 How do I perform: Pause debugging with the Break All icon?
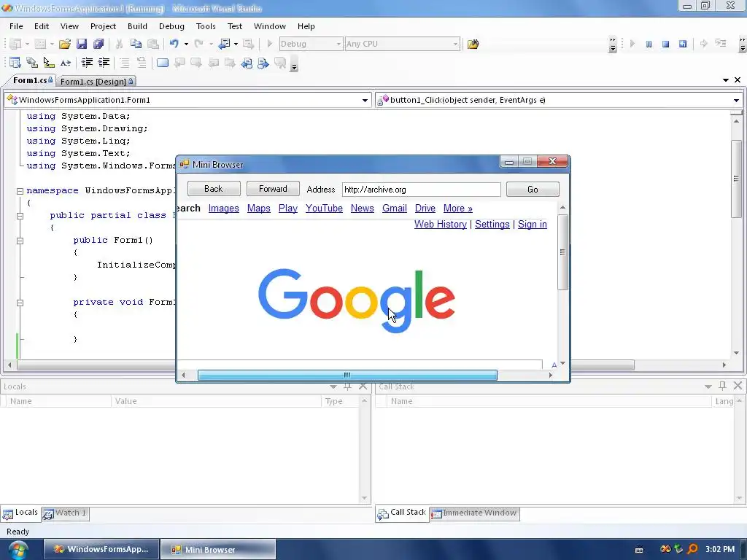point(649,44)
